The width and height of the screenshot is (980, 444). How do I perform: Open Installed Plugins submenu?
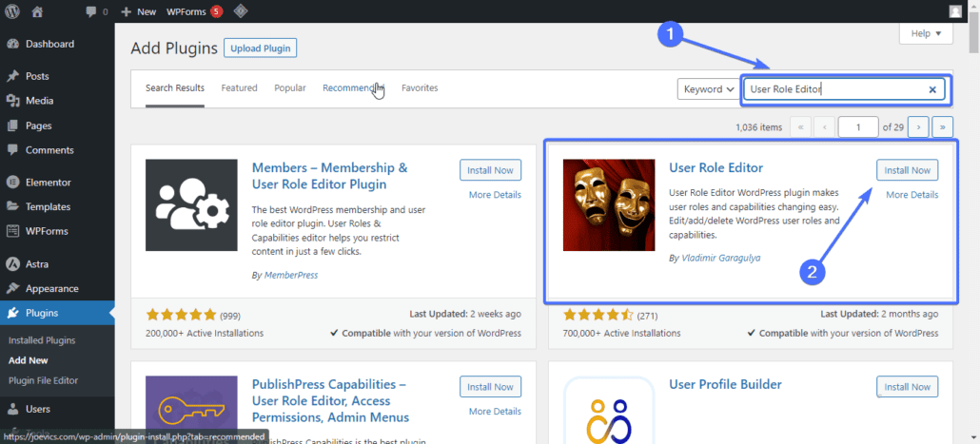coord(42,340)
